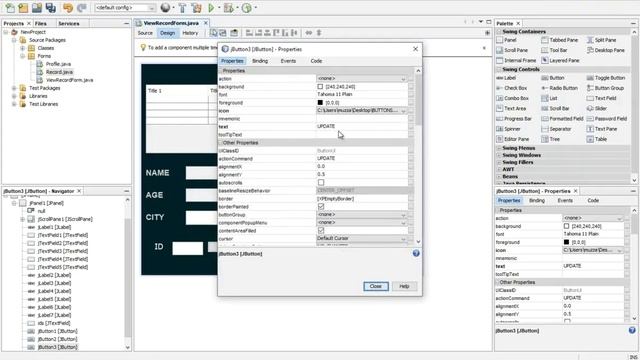Click the Build Project hammer icon
640x360 pixels.
click(182, 7)
